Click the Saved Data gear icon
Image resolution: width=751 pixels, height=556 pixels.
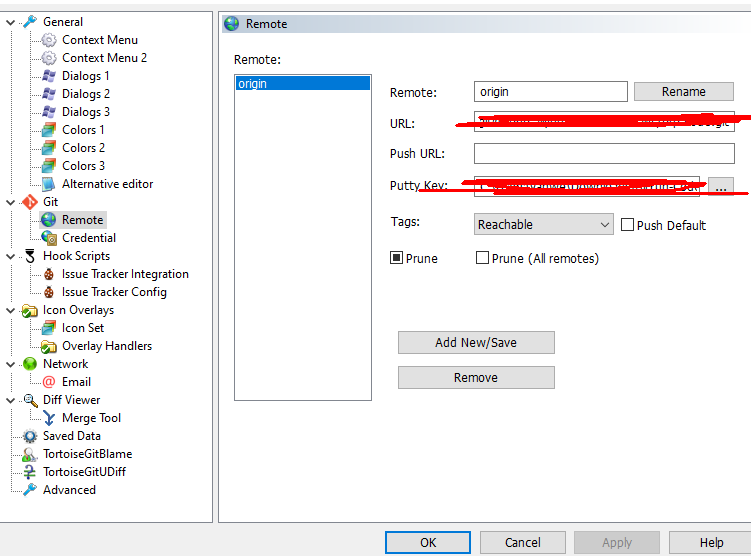coord(30,436)
